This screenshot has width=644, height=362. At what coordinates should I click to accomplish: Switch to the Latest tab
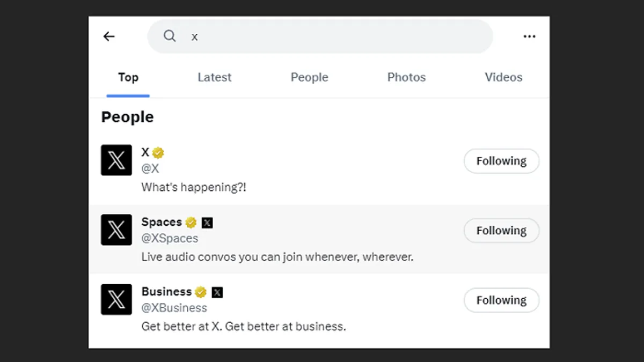pos(214,77)
